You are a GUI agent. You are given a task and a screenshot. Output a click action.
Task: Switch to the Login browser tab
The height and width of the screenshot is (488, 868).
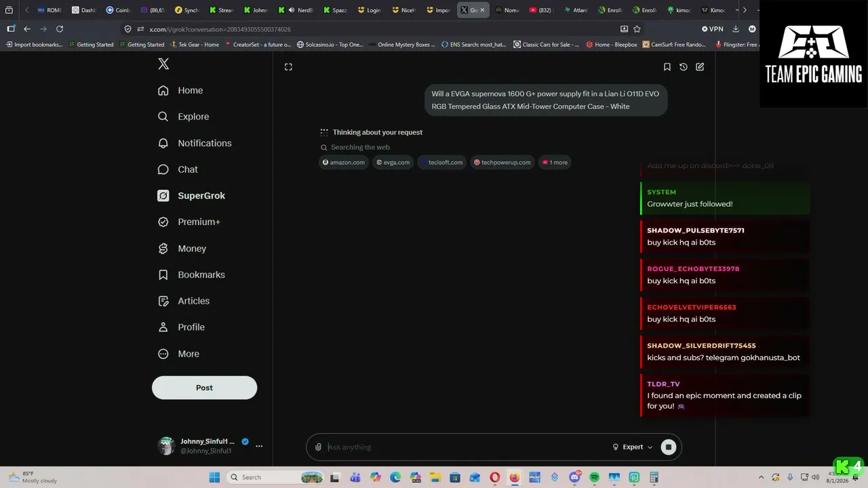coord(370,10)
